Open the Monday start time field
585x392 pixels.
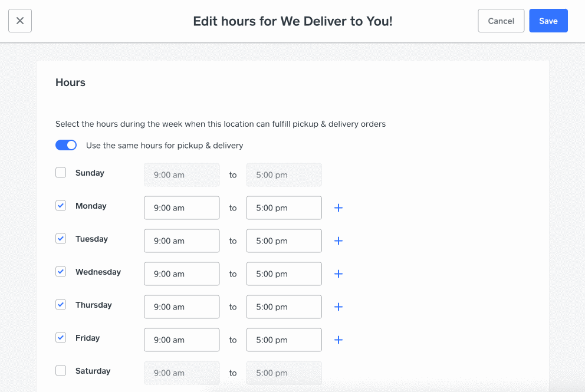click(x=182, y=208)
